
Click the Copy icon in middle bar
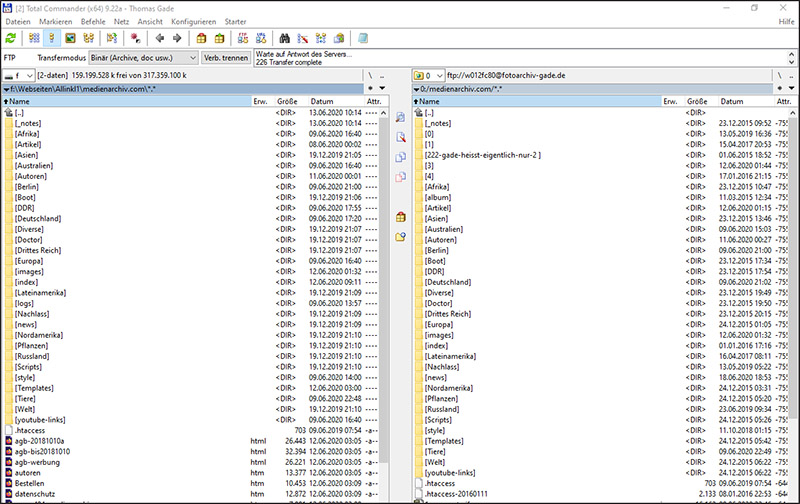[401, 157]
